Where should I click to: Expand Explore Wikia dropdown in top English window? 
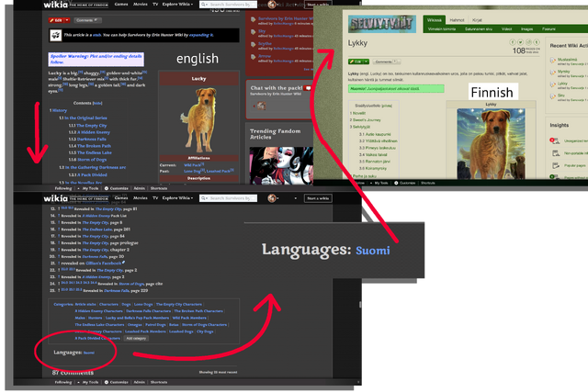click(177, 4)
